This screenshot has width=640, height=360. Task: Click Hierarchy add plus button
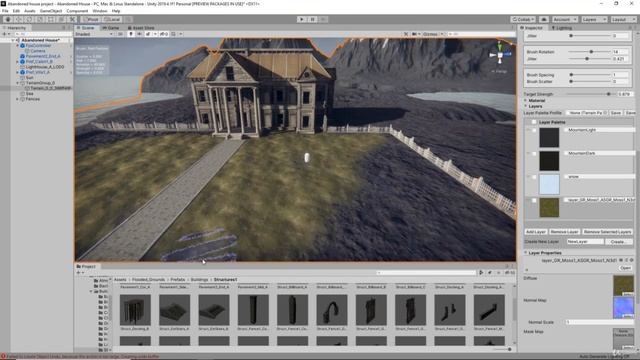pyautogui.click(x=4, y=34)
